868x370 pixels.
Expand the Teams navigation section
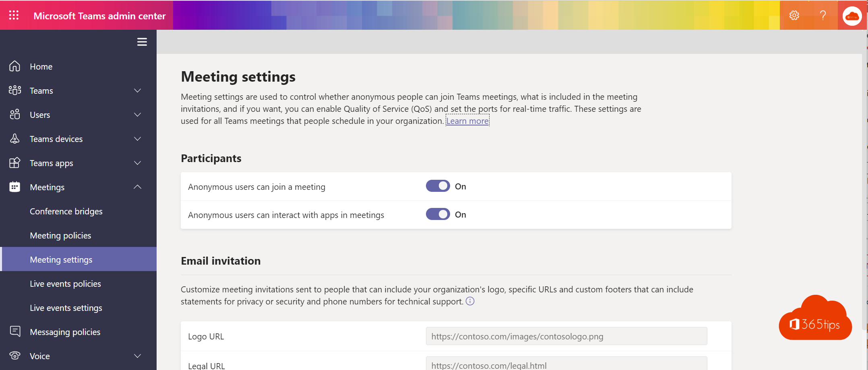pyautogui.click(x=137, y=90)
